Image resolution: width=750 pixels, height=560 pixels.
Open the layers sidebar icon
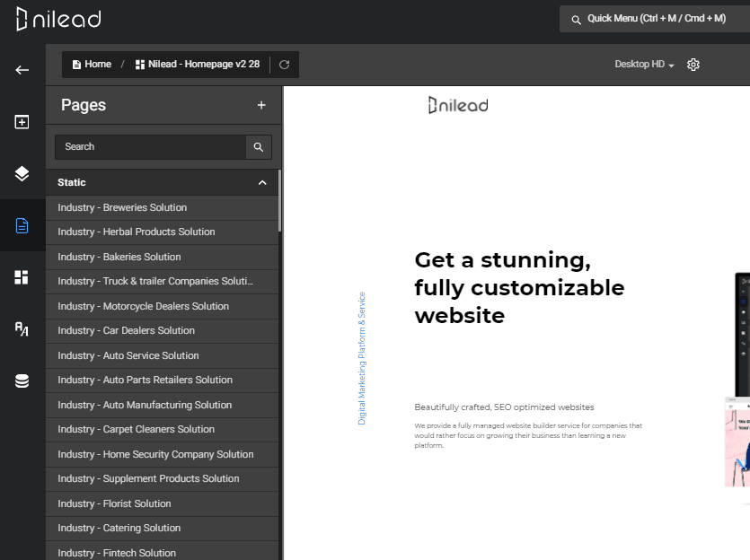22,174
